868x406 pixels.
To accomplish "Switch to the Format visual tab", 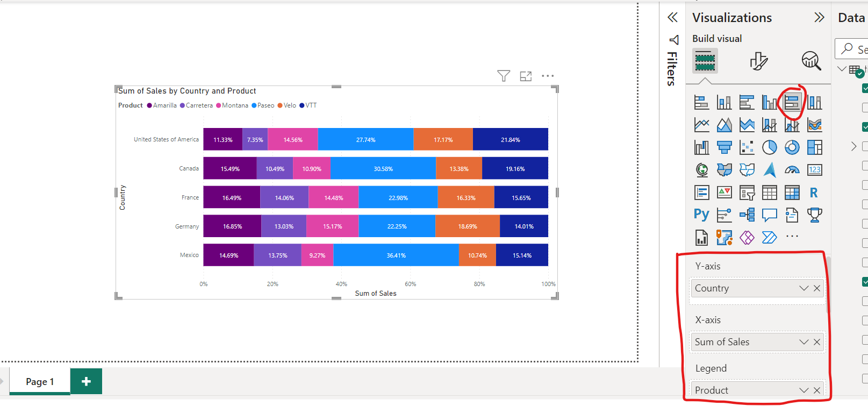I will click(x=758, y=61).
